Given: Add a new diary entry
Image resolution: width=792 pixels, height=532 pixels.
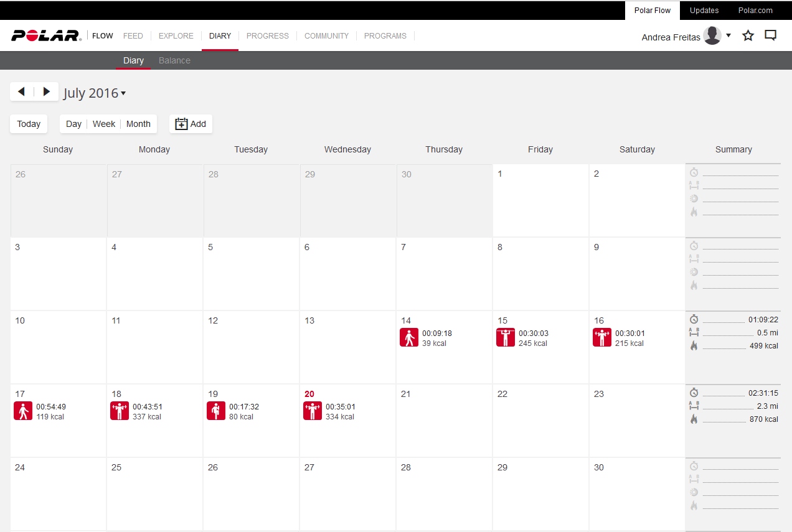Looking at the screenshot, I should 191,124.
